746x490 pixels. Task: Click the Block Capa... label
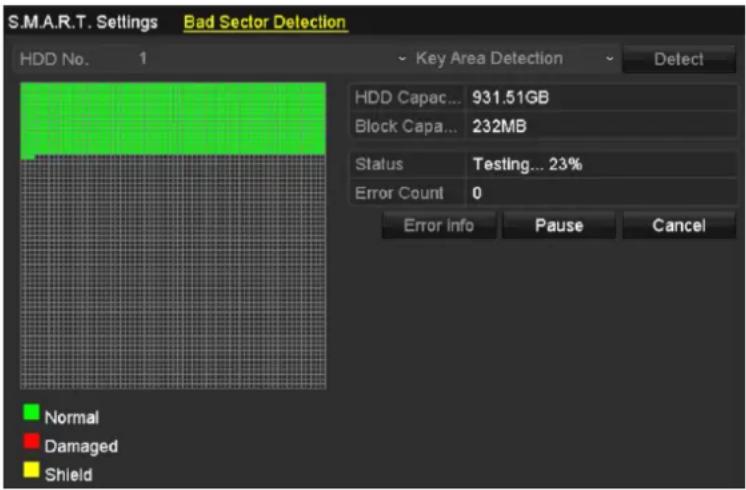tap(407, 127)
